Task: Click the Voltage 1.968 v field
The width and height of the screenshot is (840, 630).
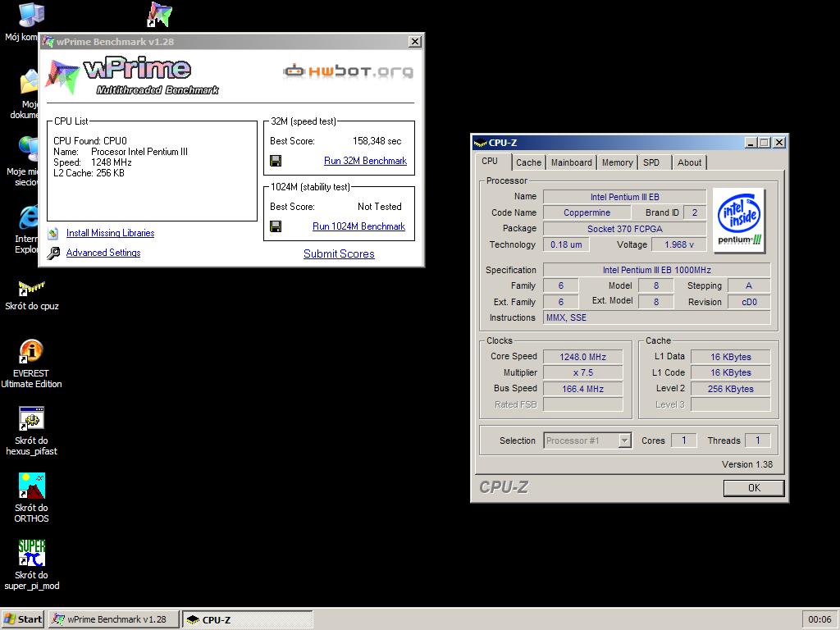Action: pyautogui.click(x=678, y=244)
